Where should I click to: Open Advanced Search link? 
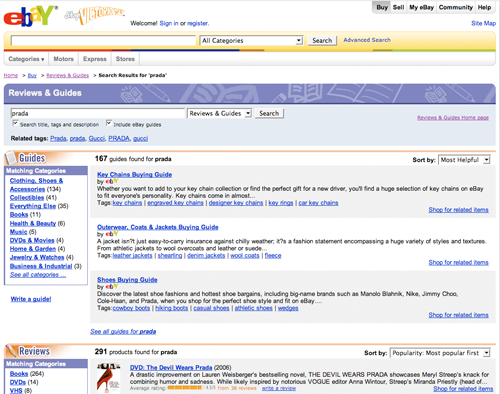367,40
